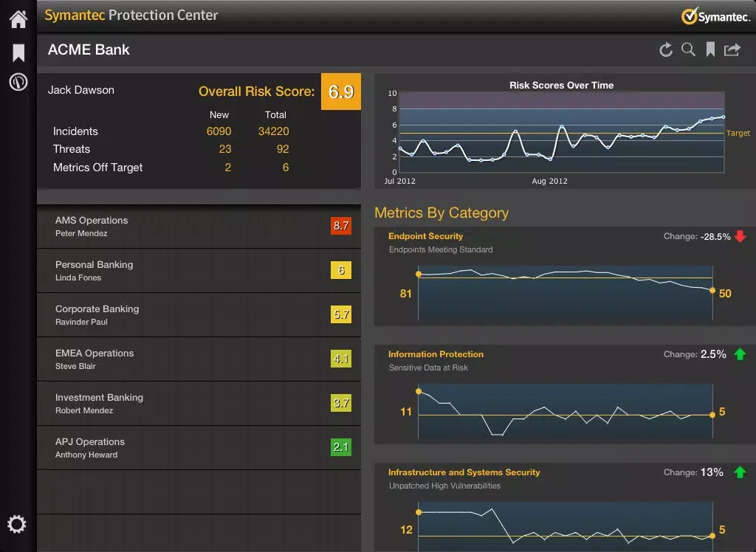Open the Risk Scores Over Time chart

point(562,132)
